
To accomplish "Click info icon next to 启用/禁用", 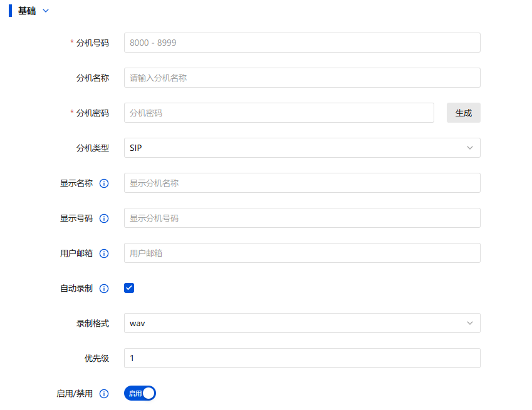I will coord(104,394).
